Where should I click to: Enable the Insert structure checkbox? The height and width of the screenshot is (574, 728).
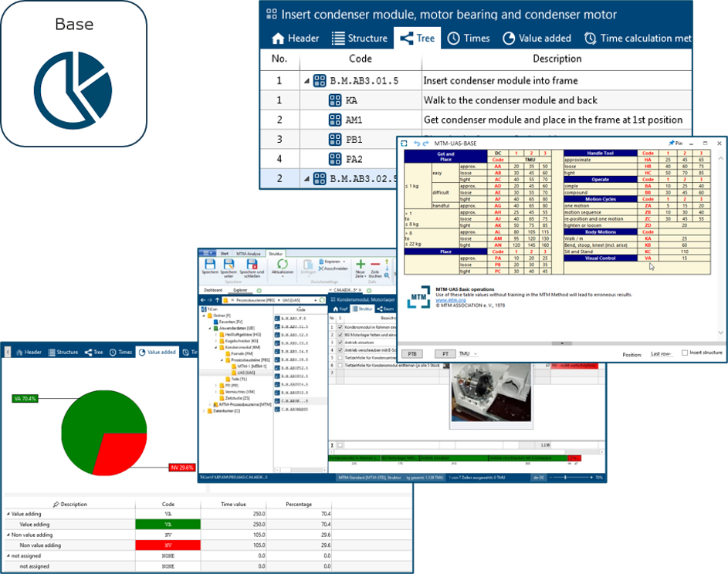coord(684,353)
